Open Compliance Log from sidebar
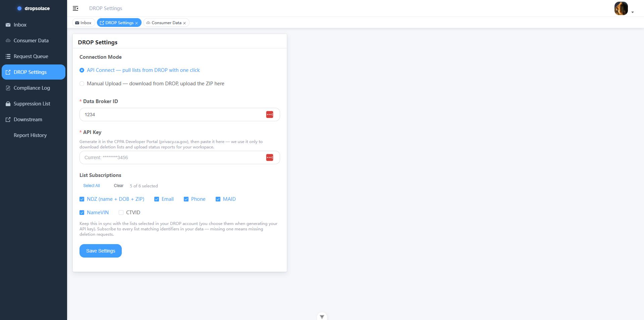The height and width of the screenshot is (320, 644). tap(34, 88)
